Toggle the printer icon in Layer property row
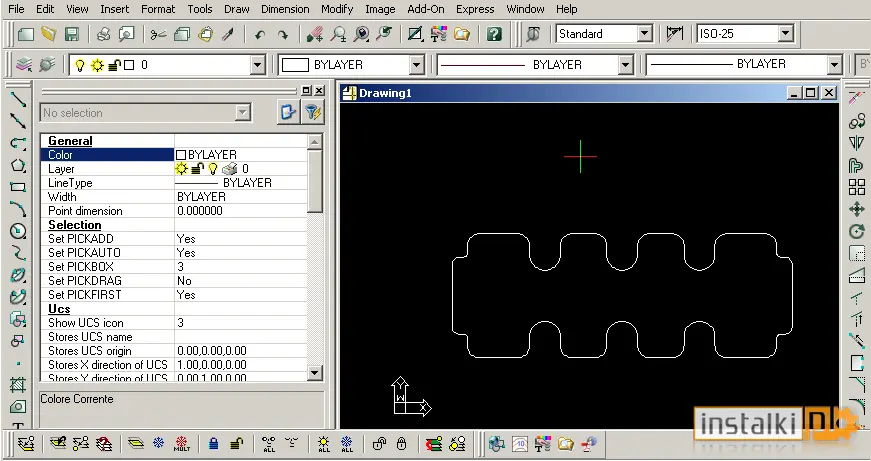The image size is (871, 461). coord(229,169)
